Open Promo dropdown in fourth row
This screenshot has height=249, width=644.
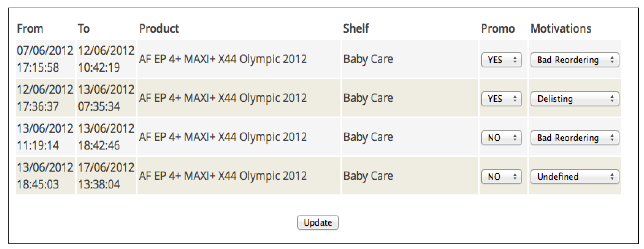tap(501, 177)
